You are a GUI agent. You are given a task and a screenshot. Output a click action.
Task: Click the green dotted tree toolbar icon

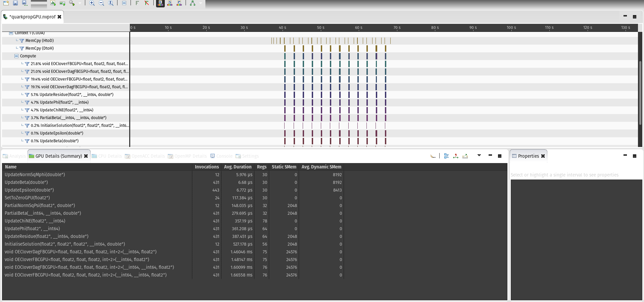[x=137, y=3]
